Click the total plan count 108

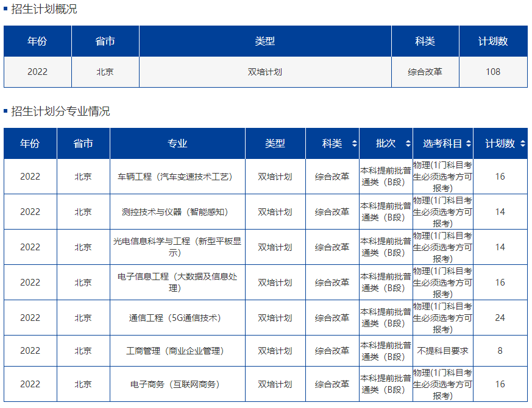(x=493, y=72)
